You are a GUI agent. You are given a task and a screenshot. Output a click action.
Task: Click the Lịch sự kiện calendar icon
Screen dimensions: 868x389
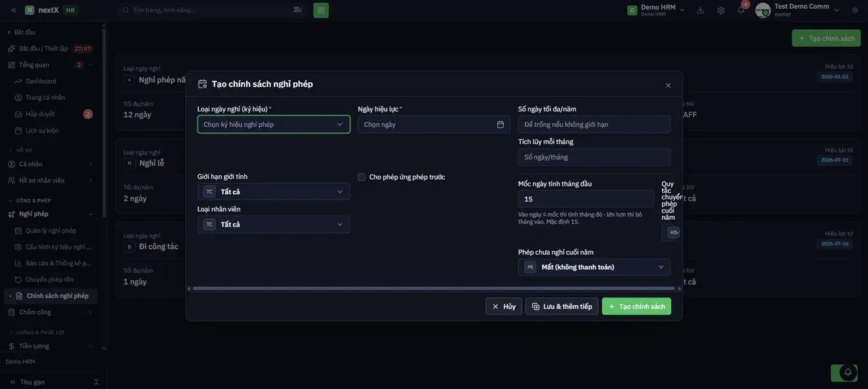pos(18,130)
